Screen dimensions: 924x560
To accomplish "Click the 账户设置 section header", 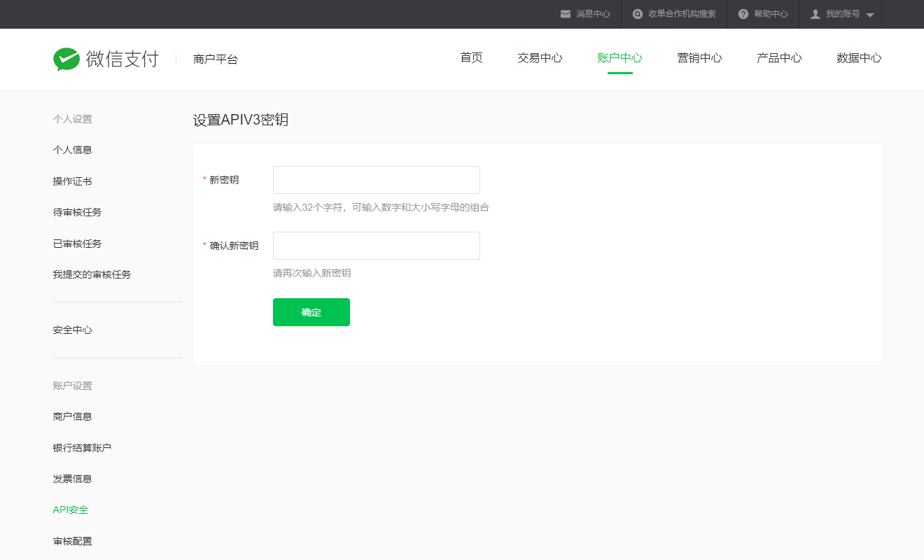I will click(x=72, y=386).
